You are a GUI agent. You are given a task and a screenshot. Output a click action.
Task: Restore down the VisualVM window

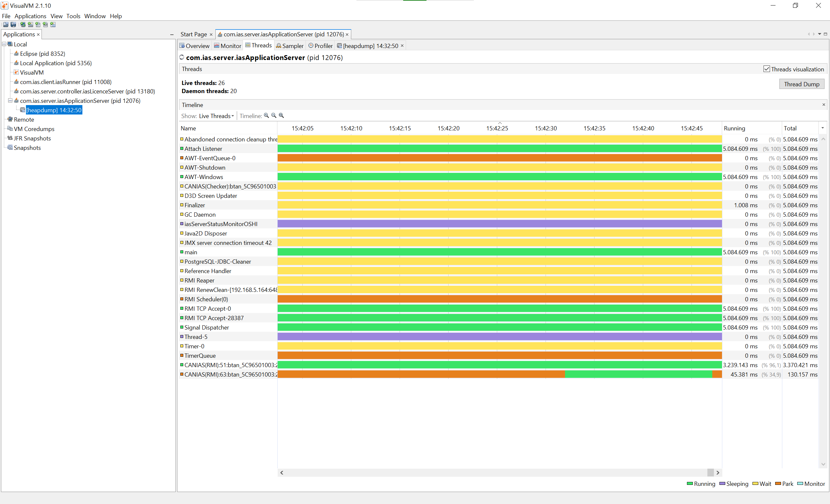click(795, 6)
